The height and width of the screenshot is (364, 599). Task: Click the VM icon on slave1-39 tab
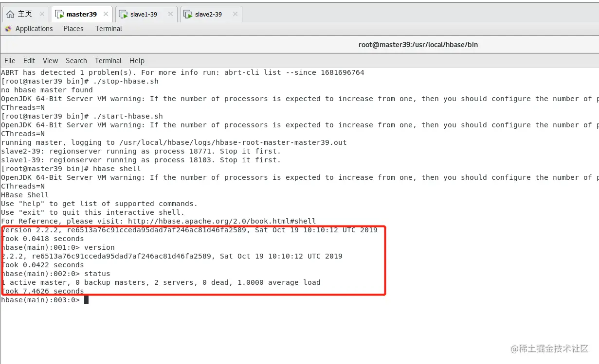click(123, 14)
